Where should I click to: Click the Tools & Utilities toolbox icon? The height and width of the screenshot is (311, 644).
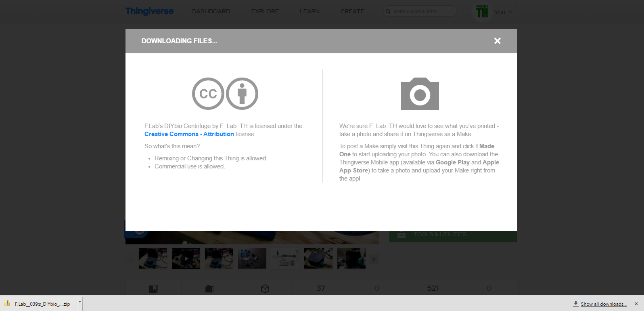(x=401, y=235)
